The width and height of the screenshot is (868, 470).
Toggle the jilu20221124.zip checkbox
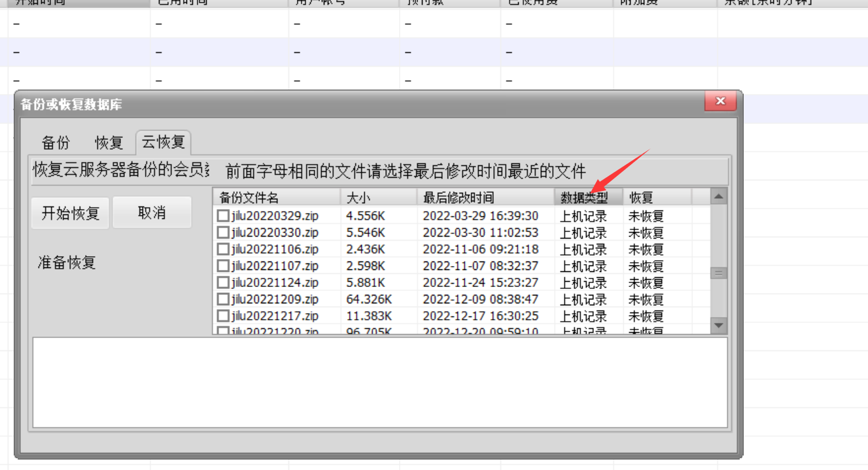coord(223,282)
